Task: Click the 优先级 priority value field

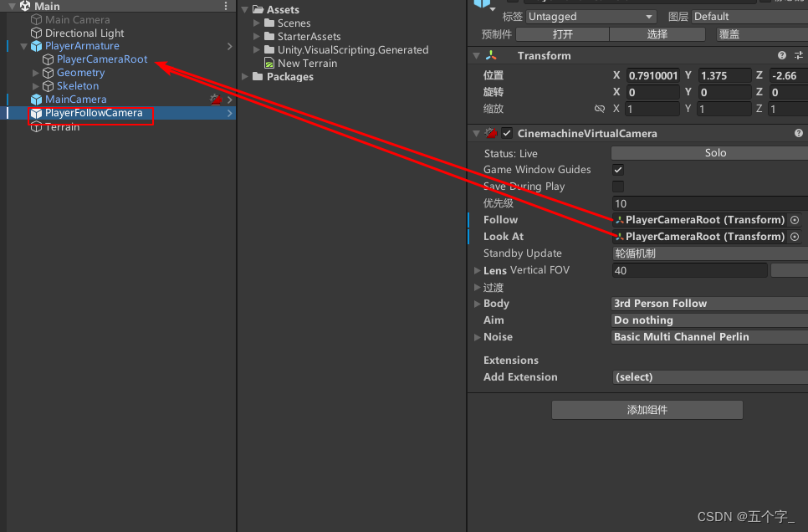Action: [x=709, y=203]
